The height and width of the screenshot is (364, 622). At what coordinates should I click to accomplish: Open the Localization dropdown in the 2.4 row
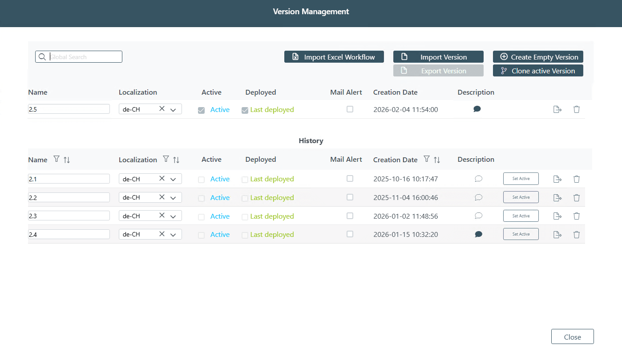click(173, 234)
